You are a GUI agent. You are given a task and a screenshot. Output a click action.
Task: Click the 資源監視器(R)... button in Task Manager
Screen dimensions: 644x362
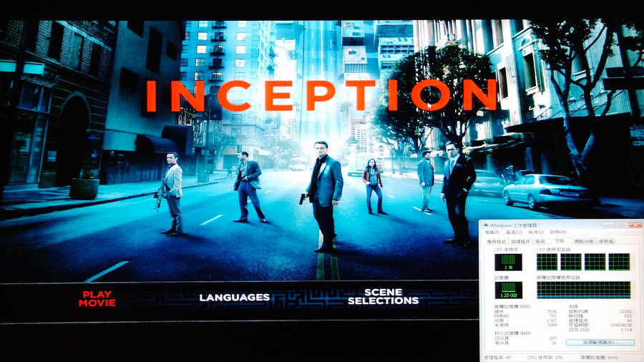(x=599, y=342)
